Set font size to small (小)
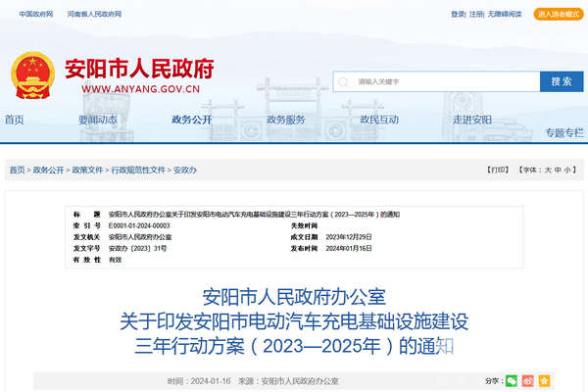 pyautogui.click(x=569, y=170)
